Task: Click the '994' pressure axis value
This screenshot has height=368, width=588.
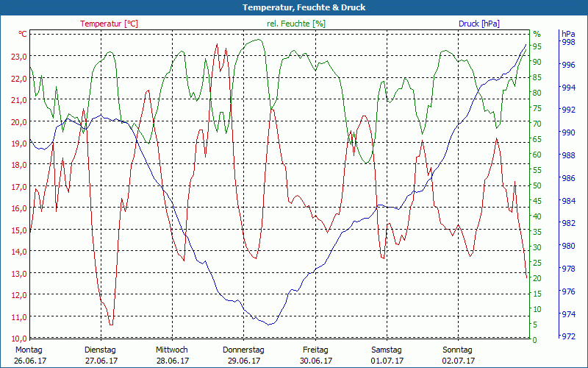Action: (568, 88)
